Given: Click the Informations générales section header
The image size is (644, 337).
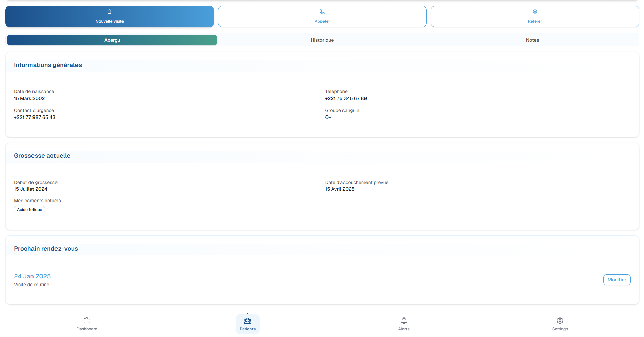Looking at the screenshot, I should [48, 65].
